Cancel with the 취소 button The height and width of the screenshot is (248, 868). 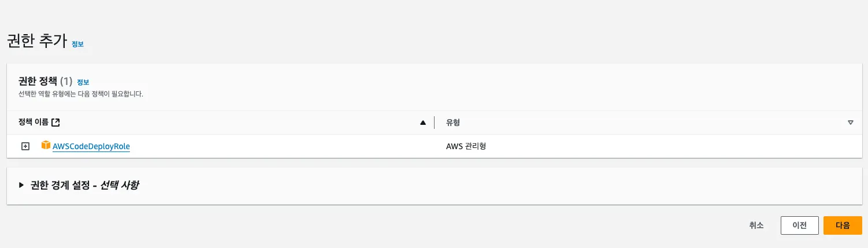click(x=756, y=225)
